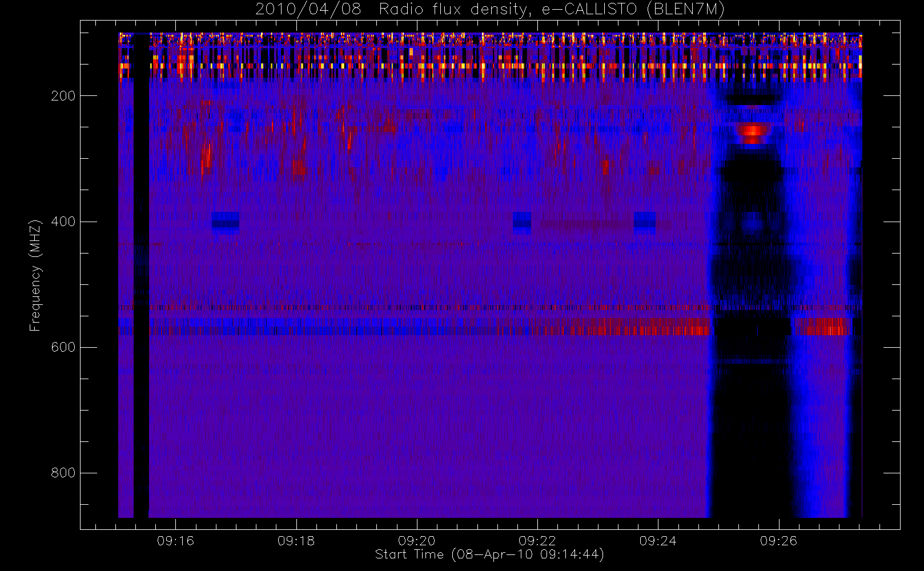Click the 600 frequency tick label
Image resolution: width=924 pixels, height=571 pixels.
tap(63, 347)
